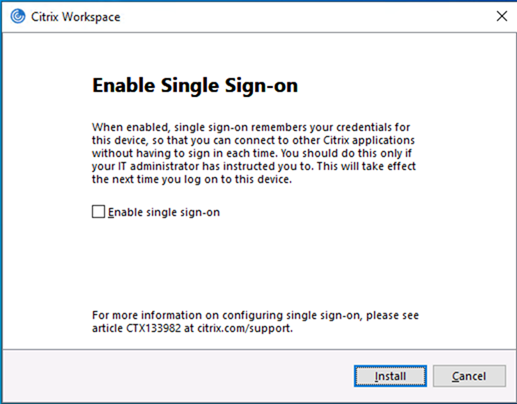517x404 pixels.
Task: Click the Citrix Workspace swirl logo icon
Action: (18, 16)
